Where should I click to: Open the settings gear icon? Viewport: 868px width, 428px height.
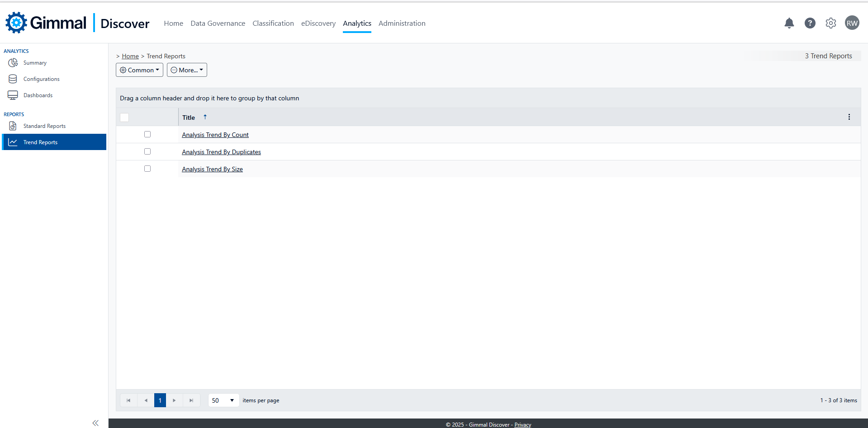(x=830, y=23)
